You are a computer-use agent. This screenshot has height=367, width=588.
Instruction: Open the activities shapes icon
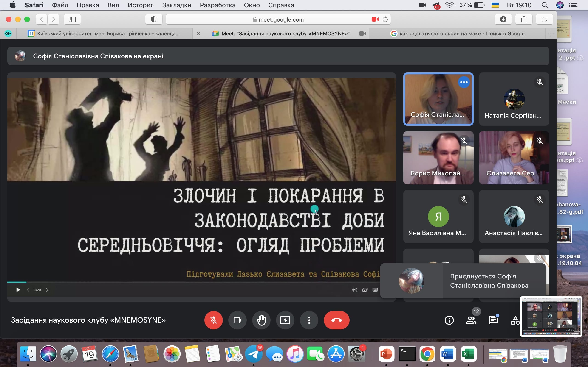tap(515, 320)
